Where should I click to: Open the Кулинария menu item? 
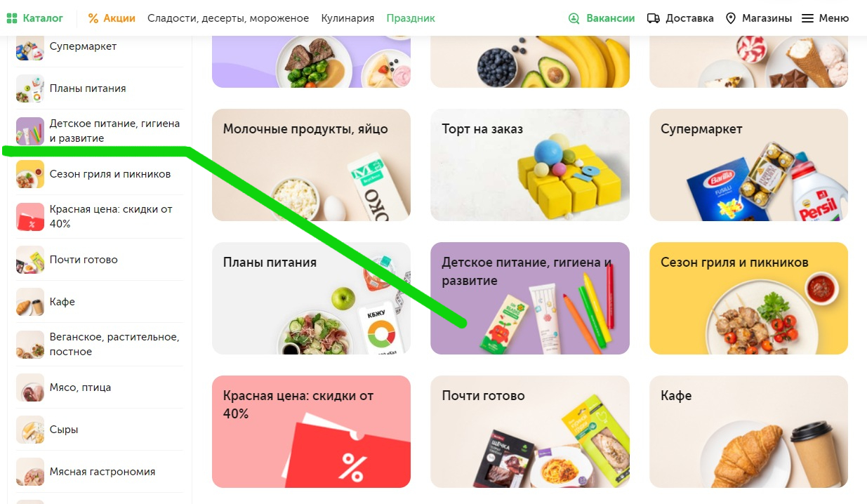(x=348, y=18)
